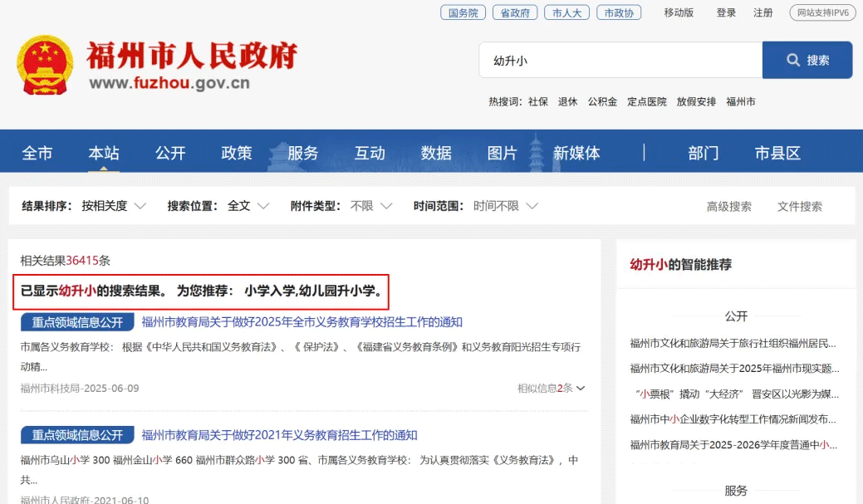Open the 图片 (Pictures) section icon
Image resolution: width=863 pixels, height=504 pixels.
point(503,152)
